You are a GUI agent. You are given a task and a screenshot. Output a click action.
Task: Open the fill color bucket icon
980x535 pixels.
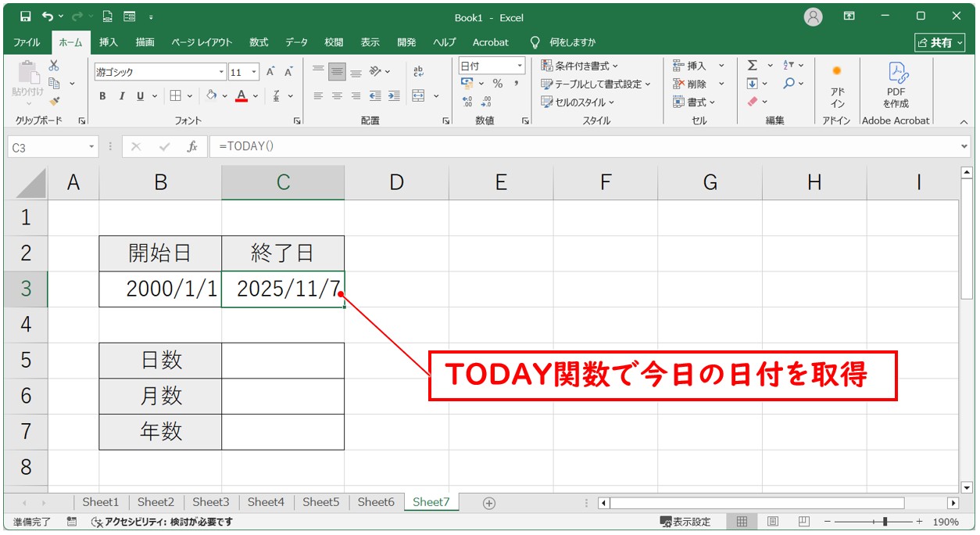213,96
